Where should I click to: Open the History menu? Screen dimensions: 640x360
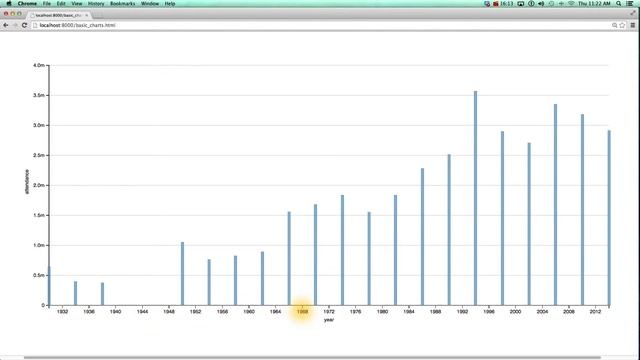click(x=96, y=3)
